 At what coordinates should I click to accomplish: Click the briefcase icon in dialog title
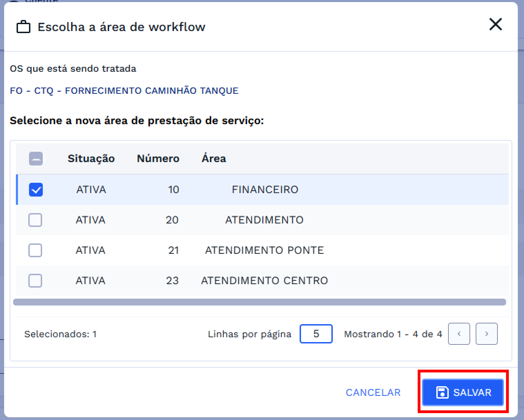click(23, 27)
